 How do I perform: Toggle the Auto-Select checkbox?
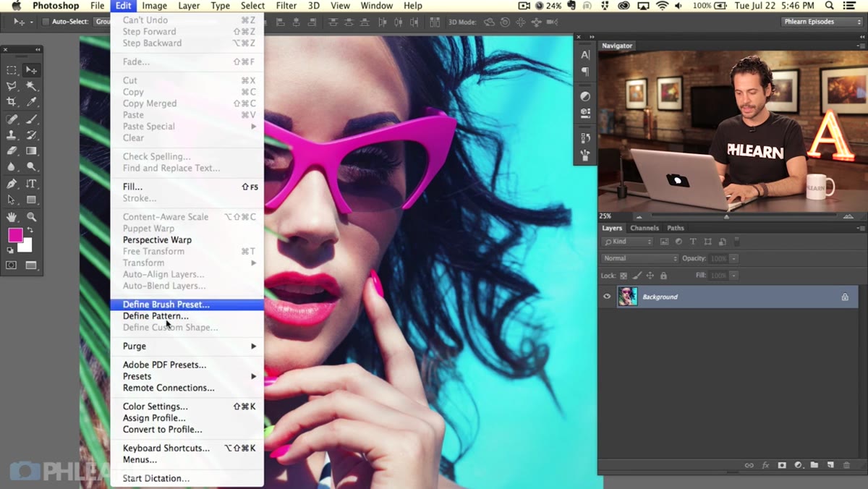(x=46, y=22)
